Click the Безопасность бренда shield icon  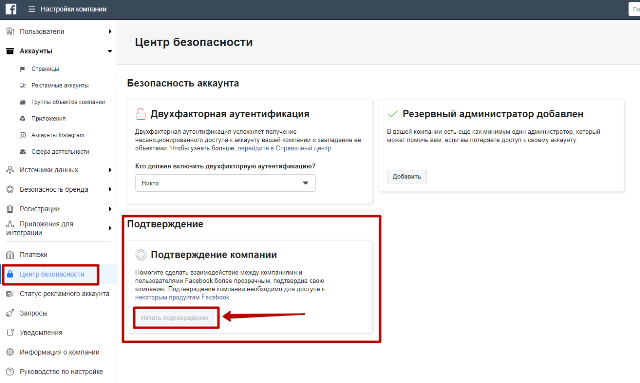pos(10,189)
